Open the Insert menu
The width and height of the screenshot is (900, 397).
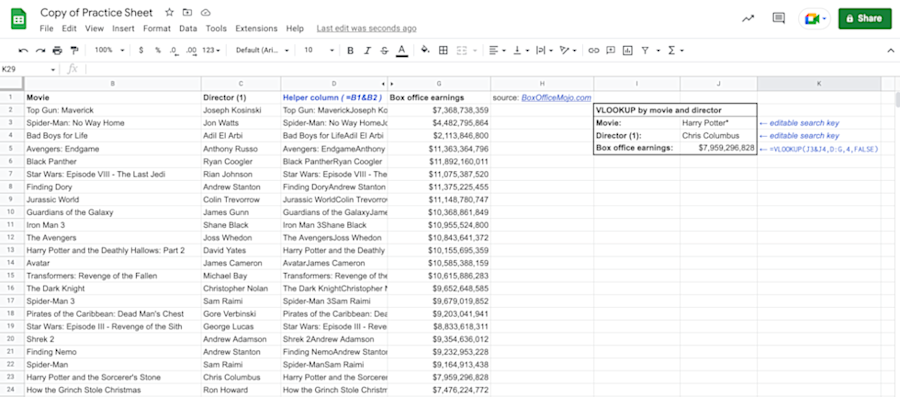pos(123,28)
